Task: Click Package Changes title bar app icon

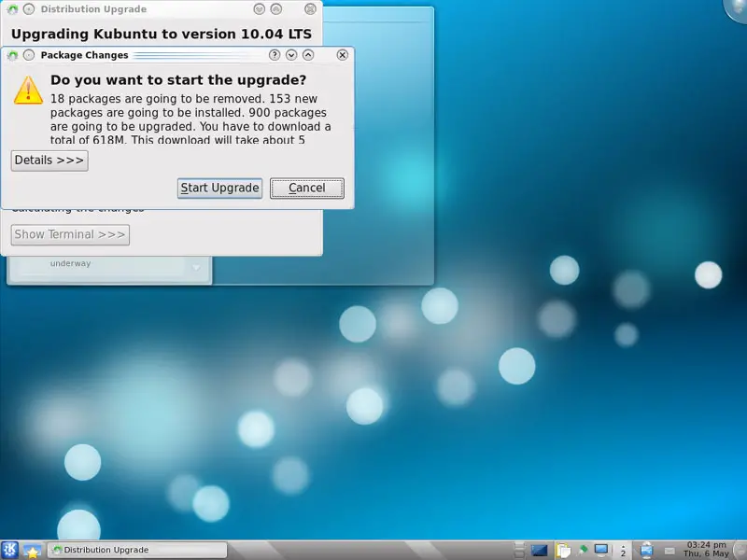Action: click(x=12, y=55)
